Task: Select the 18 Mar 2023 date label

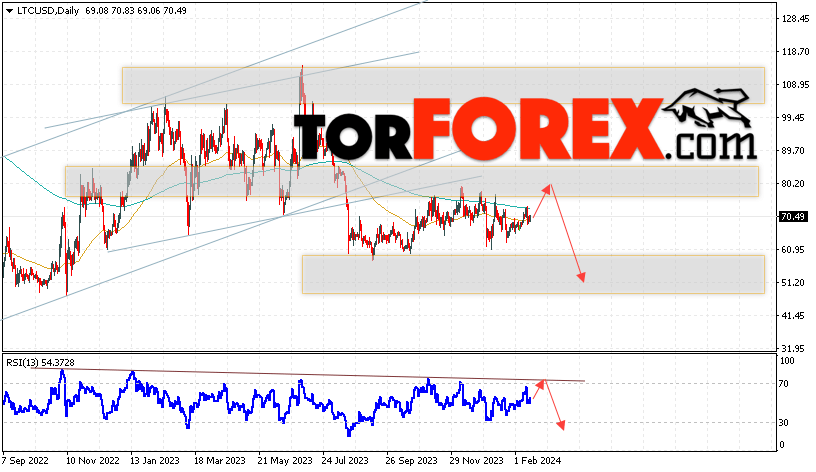Action: (220, 461)
